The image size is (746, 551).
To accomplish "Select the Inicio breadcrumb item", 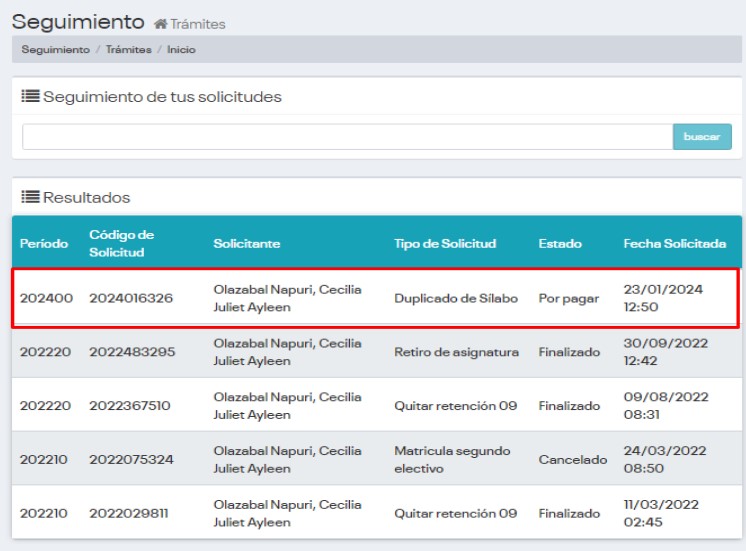I will click(181, 49).
